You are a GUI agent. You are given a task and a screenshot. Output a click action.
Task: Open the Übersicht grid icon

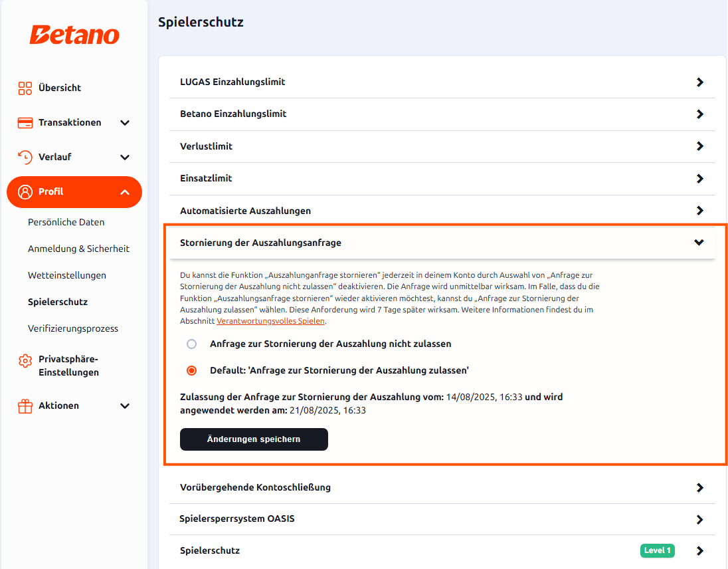click(x=25, y=88)
